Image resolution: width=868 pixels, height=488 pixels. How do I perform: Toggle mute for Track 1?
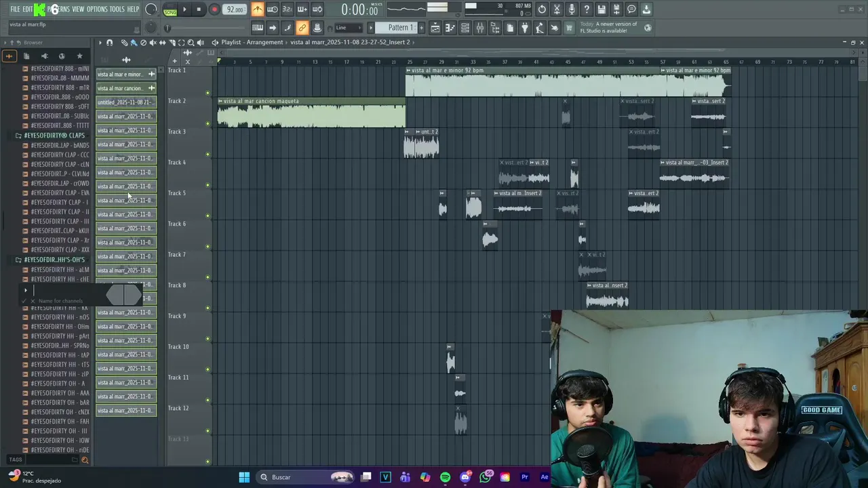coord(208,93)
